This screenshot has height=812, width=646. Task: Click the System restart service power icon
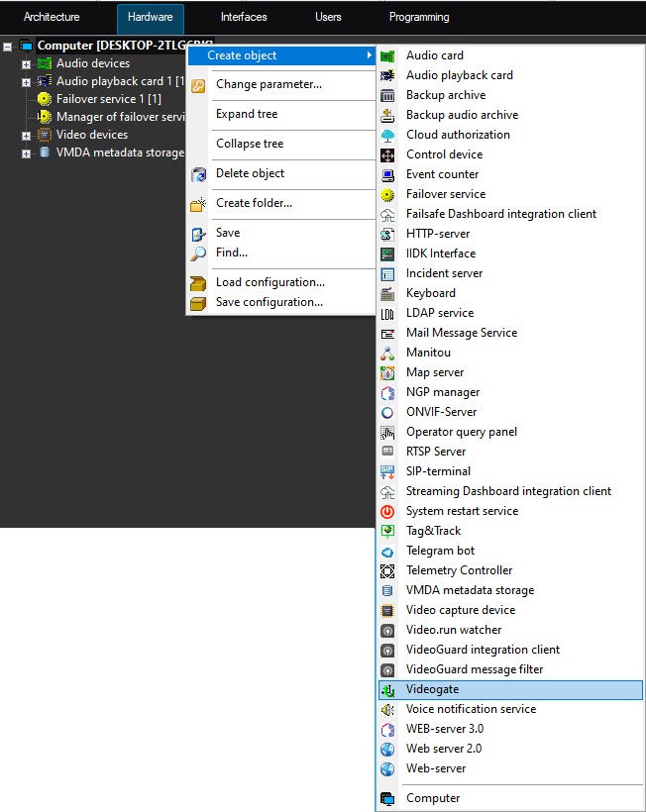[x=387, y=511]
